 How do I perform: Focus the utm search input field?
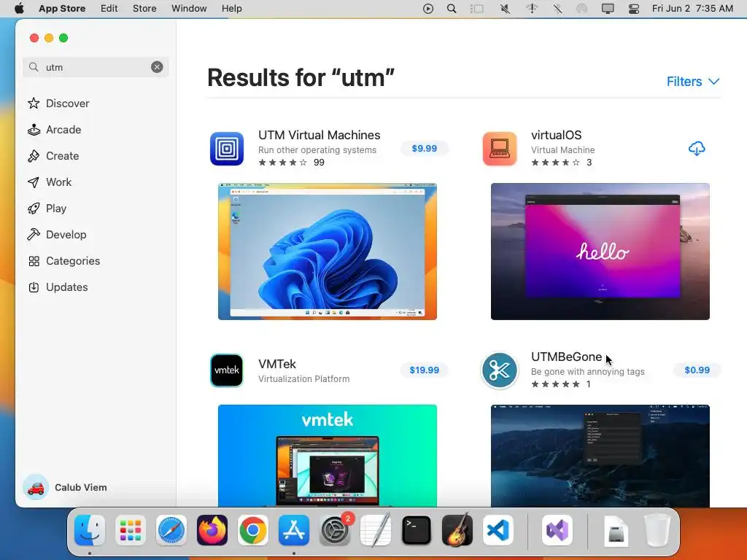click(x=96, y=67)
